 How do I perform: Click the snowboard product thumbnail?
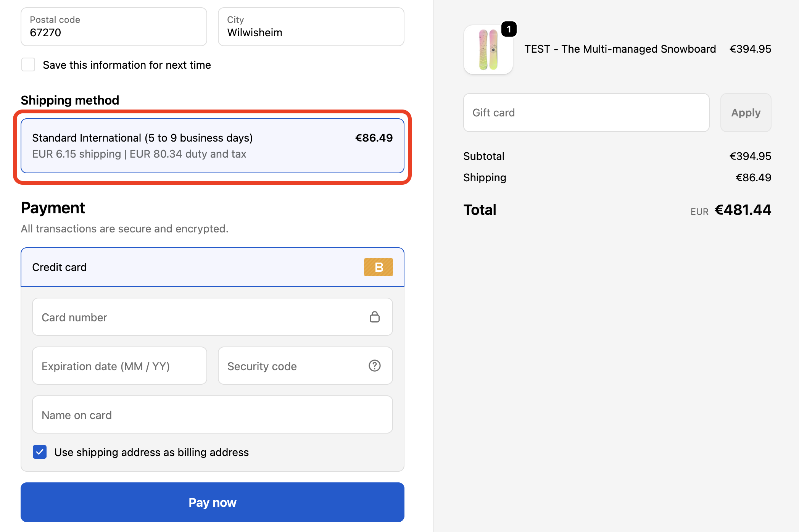tap(488, 50)
